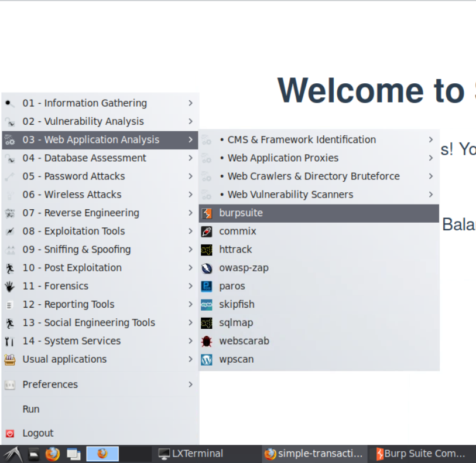Screen dimensions: 476x463
Task: Click the Forensics hand icon
Action: (x=10, y=287)
